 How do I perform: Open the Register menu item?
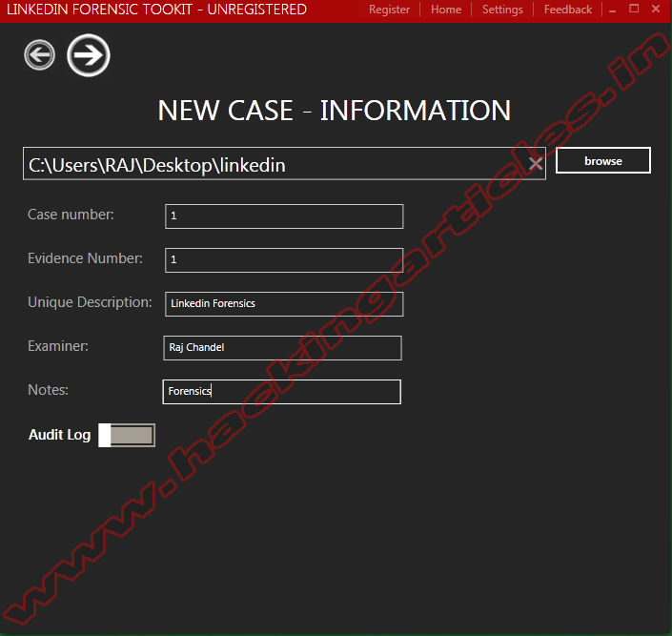pos(389,10)
